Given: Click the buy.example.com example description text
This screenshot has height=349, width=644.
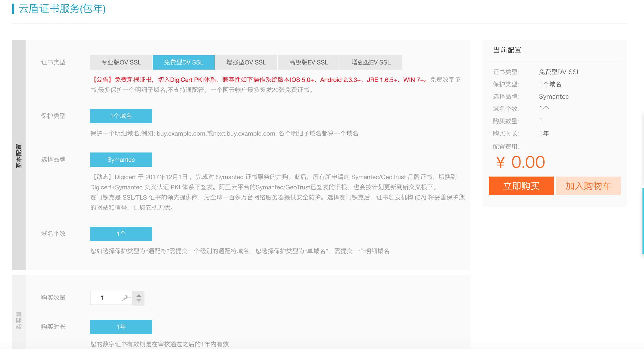Looking at the screenshot, I should [224, 134].
